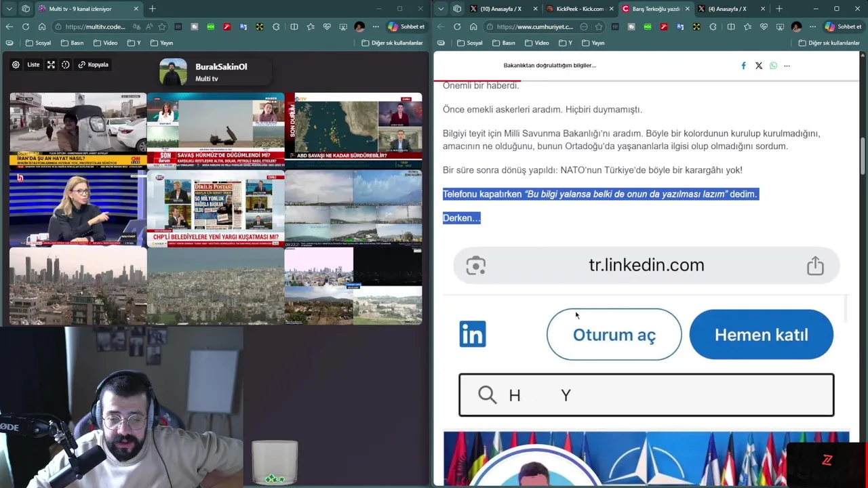This screenshot has width=868, height=488.
Task: Reload the Multi tv page
Action: tap(25, 26)
